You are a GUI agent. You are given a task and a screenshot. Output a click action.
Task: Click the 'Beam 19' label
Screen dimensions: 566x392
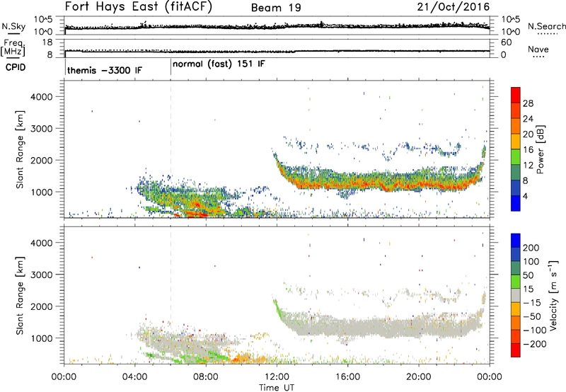tap(276, 8)
